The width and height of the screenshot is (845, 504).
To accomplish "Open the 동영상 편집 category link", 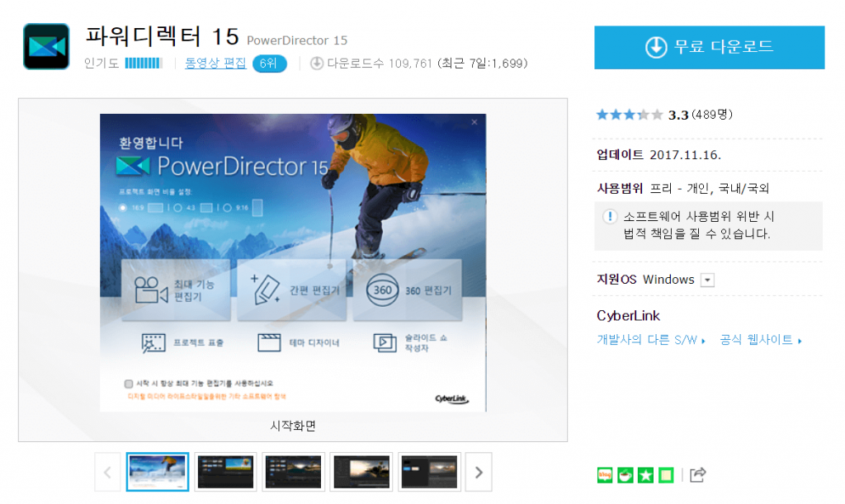I will [x=215, y=63].
